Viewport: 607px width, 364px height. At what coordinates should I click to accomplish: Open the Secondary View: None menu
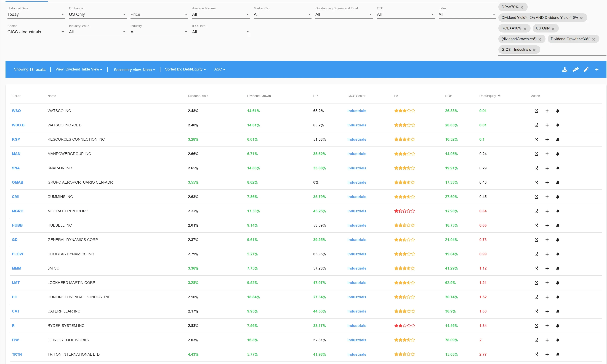coord(134,70)
